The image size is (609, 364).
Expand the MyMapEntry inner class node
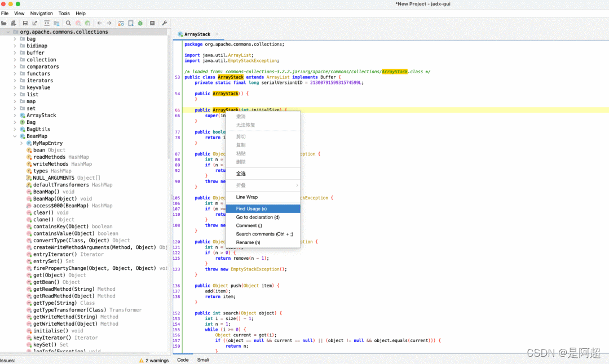pos(21,143)
